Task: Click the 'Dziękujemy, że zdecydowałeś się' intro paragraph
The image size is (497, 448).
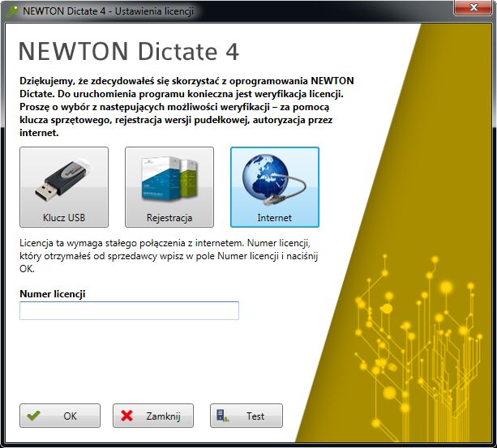Action: (x=186, y=107)
